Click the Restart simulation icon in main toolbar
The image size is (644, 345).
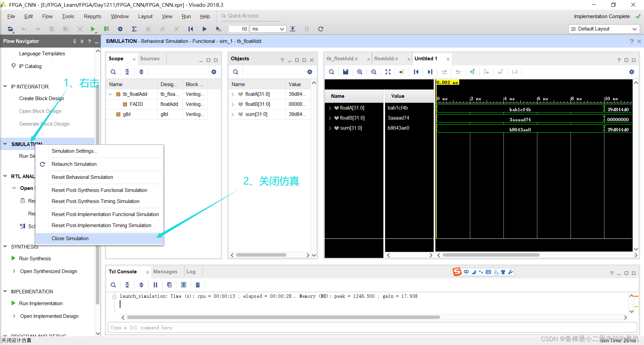click(x=191, y=29)
